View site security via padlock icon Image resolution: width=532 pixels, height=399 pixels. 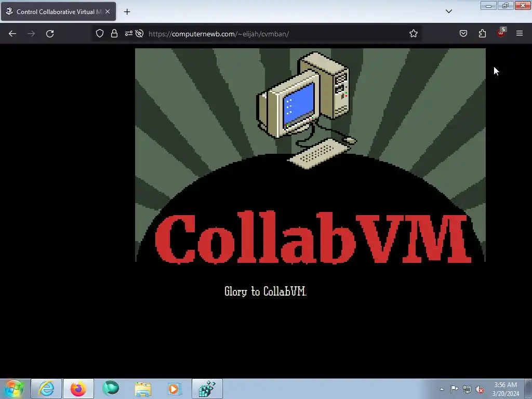pos(114,33)
